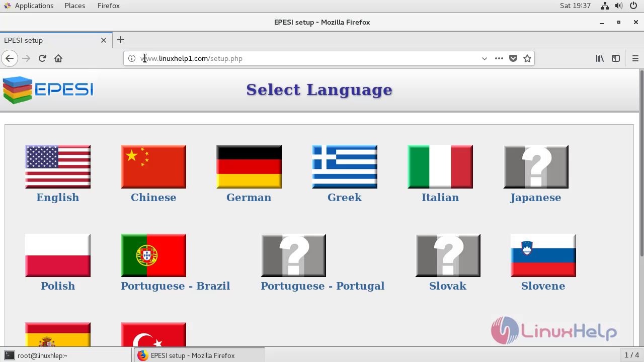This screenshot has width=644, height=362.
Task: Open the clock showing Sat 19:37
Action: (575, 6)
